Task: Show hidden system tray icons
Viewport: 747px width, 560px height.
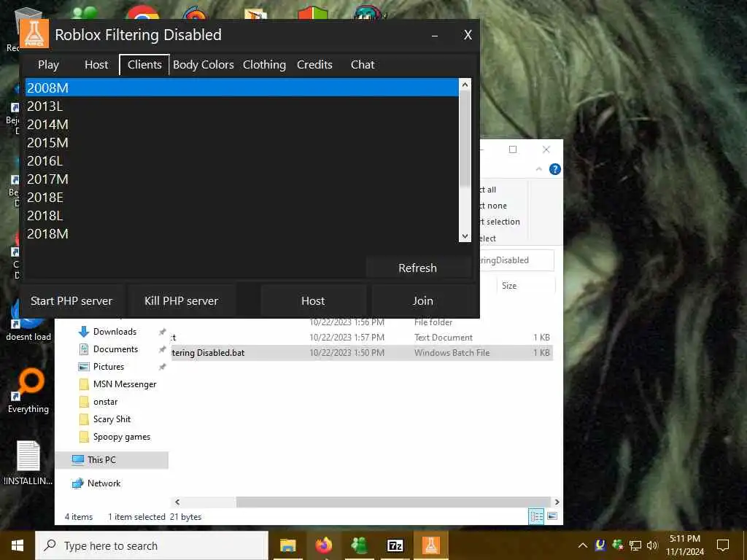Action: [x=582, y=545]
